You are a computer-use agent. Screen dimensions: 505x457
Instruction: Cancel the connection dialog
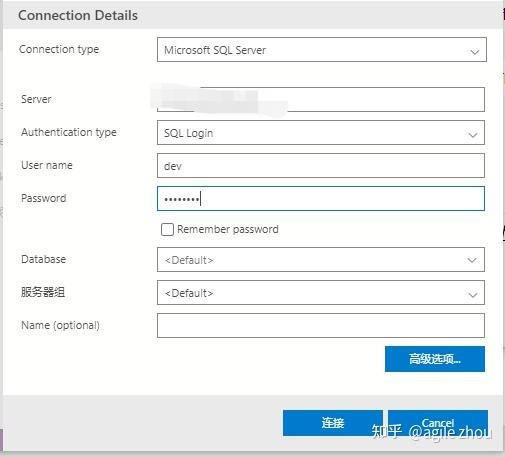[438, 423]
